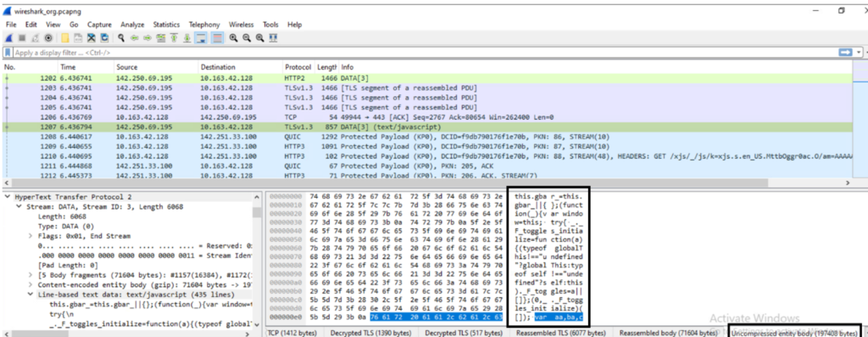The height and width of the screenshot is (337, 868).
Task: Expand Content-encoded entity body (gzip) node
Action: 31,285
